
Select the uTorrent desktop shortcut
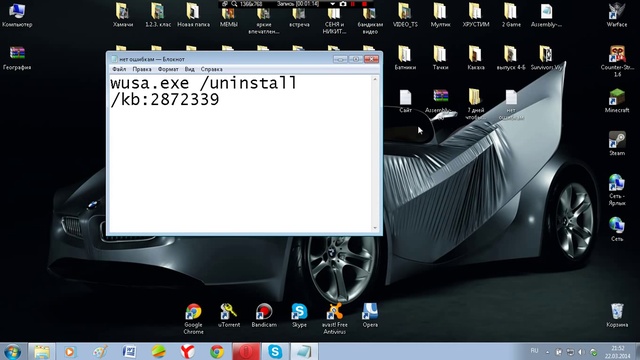pos(229,315)
